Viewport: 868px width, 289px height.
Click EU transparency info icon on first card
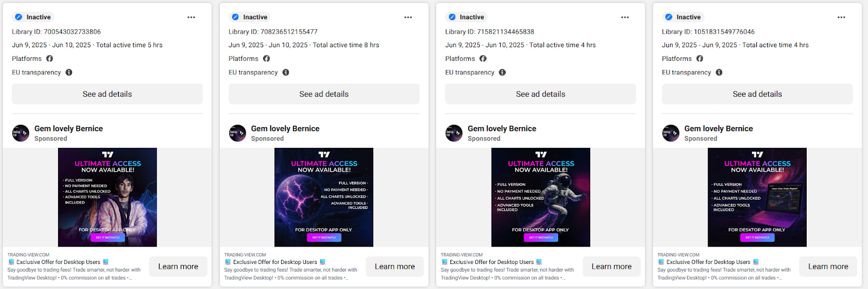(x=69, y=72)
